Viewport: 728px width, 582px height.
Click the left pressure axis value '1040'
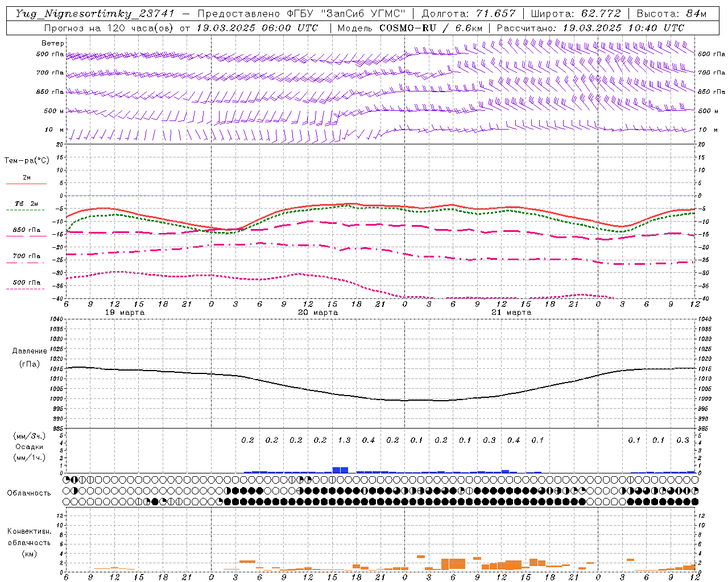pyautogui.click(x=56, y=319)
